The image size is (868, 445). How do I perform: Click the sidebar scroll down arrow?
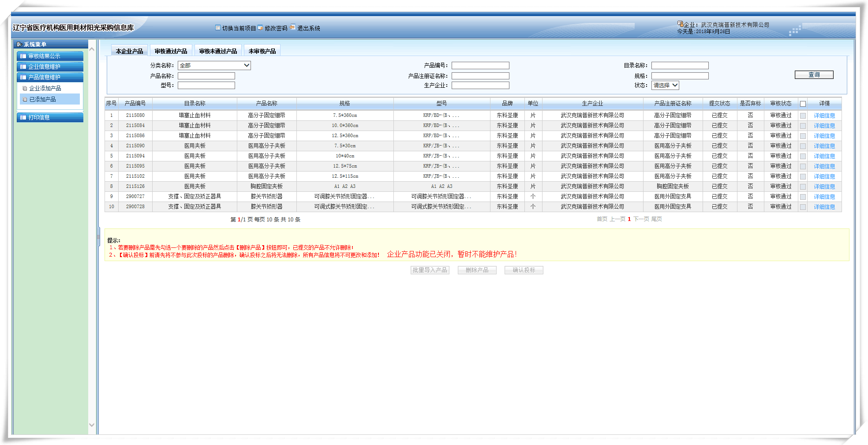pyautogui.click(x=92, y=425)
